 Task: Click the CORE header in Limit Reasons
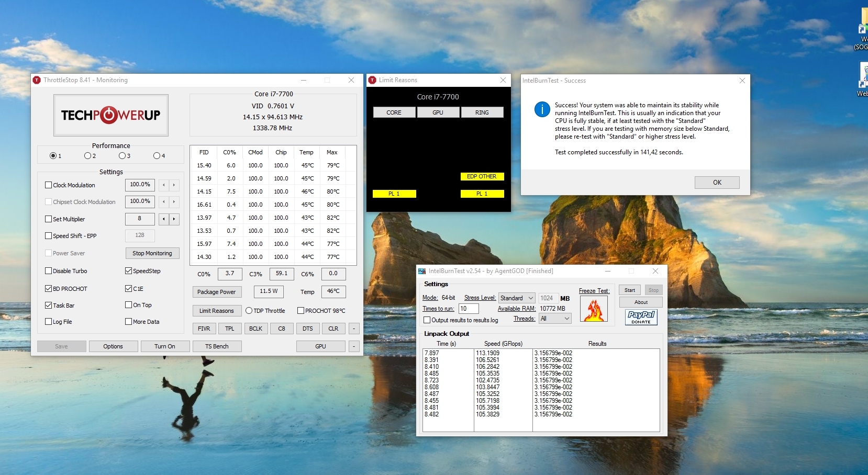coord(394,112)
